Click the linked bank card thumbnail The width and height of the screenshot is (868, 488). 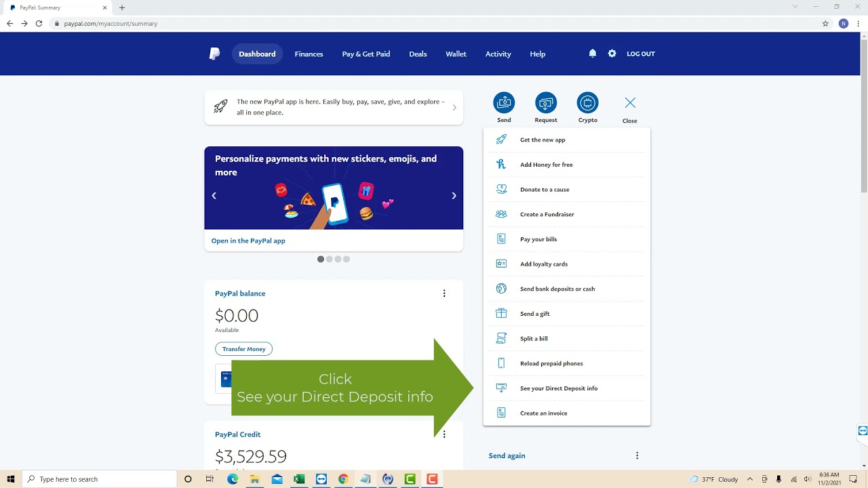coord(225,378)
